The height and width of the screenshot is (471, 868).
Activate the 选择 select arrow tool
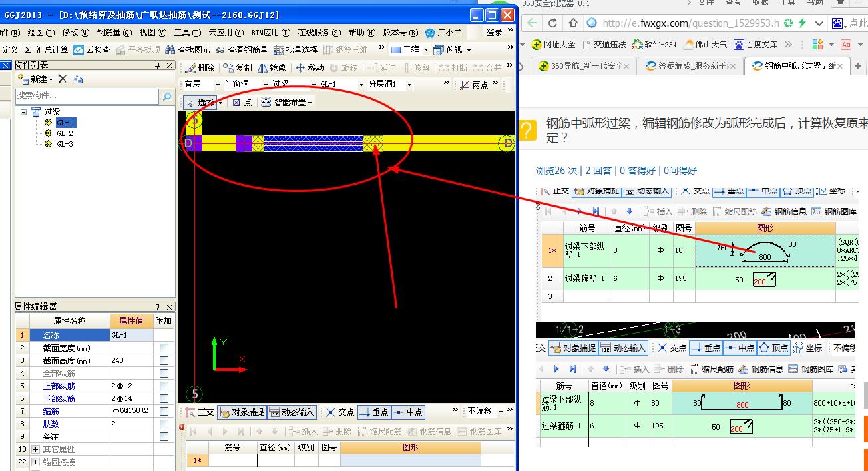pyautogui.click(x=200, y=103)
